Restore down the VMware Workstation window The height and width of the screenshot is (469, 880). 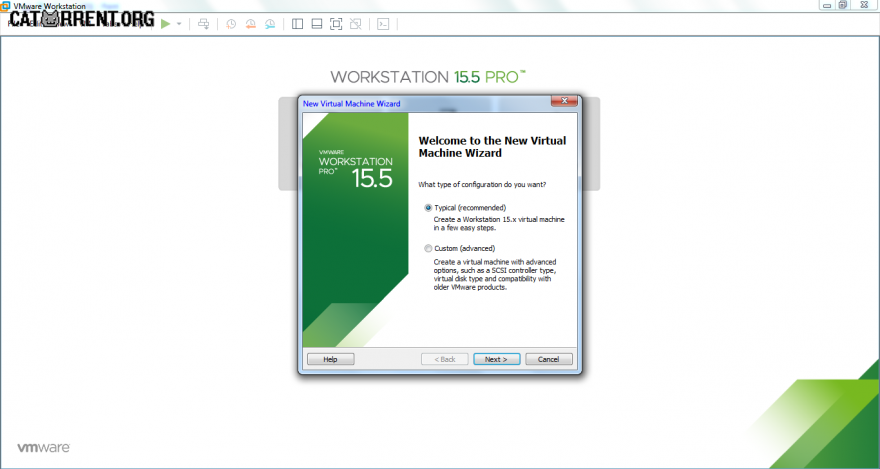(x=843, y=5)
